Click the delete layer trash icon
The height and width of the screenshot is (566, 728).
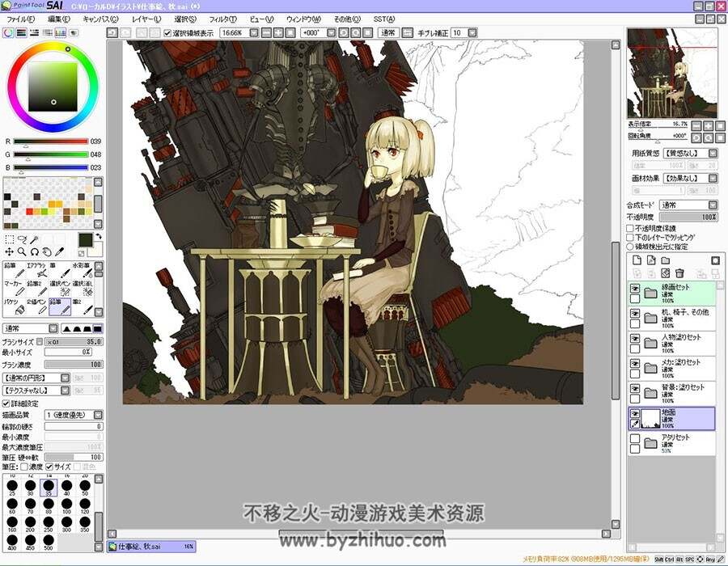tap(679, 273)
